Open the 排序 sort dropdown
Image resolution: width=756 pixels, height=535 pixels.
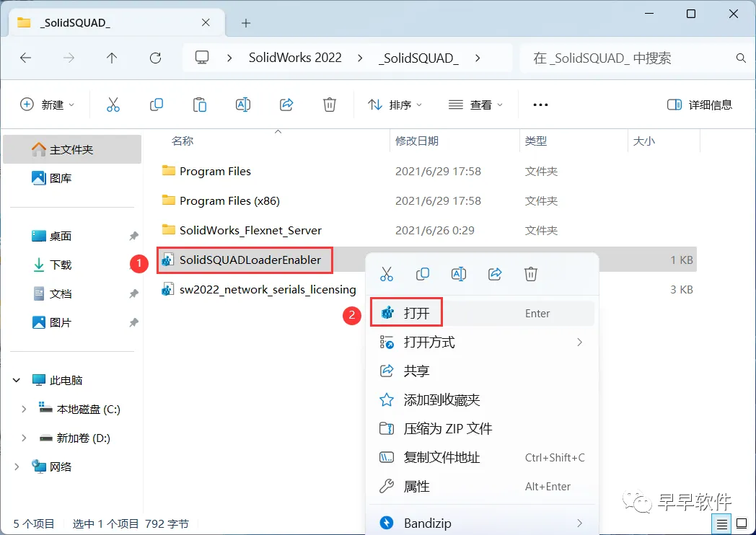(x=395, y=105)
